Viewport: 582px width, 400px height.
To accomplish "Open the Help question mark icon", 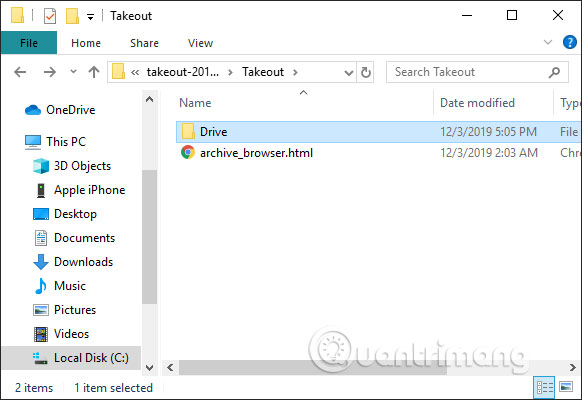I will (x=570, y=42).
